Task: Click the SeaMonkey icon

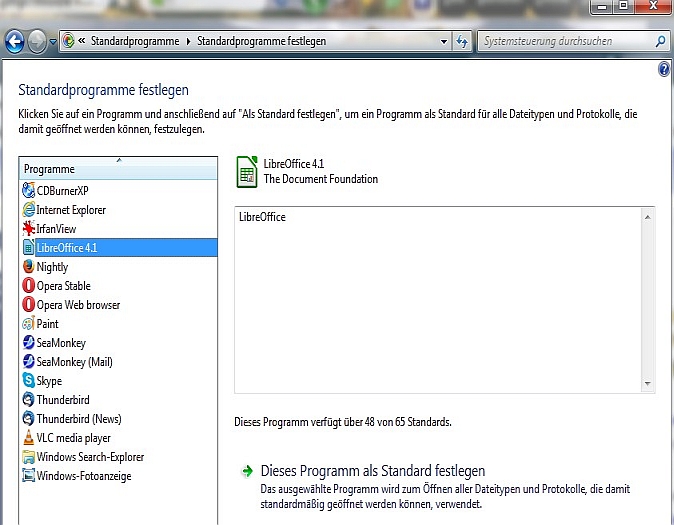Action: pyautogui.click(x=28, y=342)
